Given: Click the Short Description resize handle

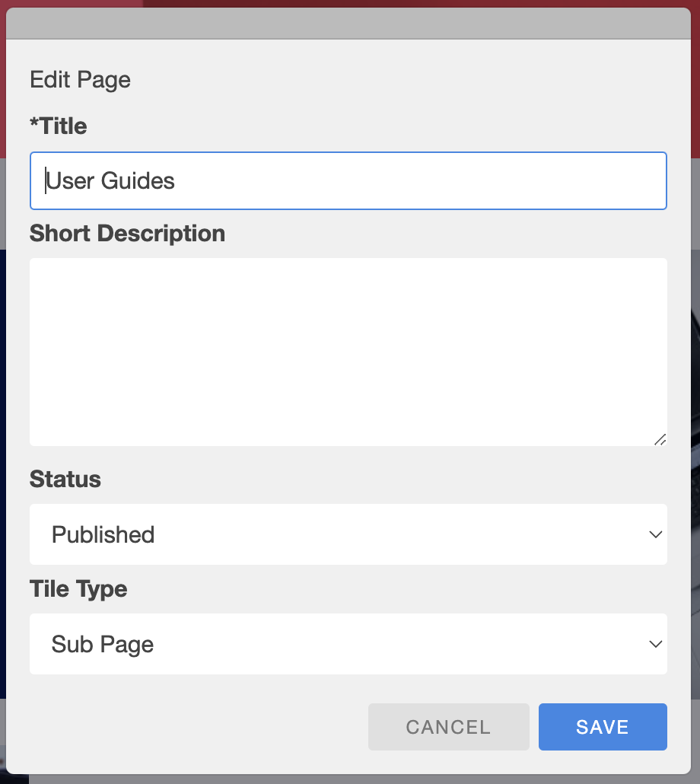Looking at the screenshot, I should [660, 439].
